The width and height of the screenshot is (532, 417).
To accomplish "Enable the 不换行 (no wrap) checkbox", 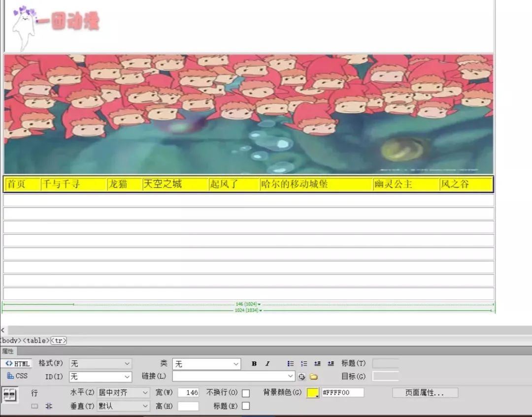I will (x=245, y=393).
